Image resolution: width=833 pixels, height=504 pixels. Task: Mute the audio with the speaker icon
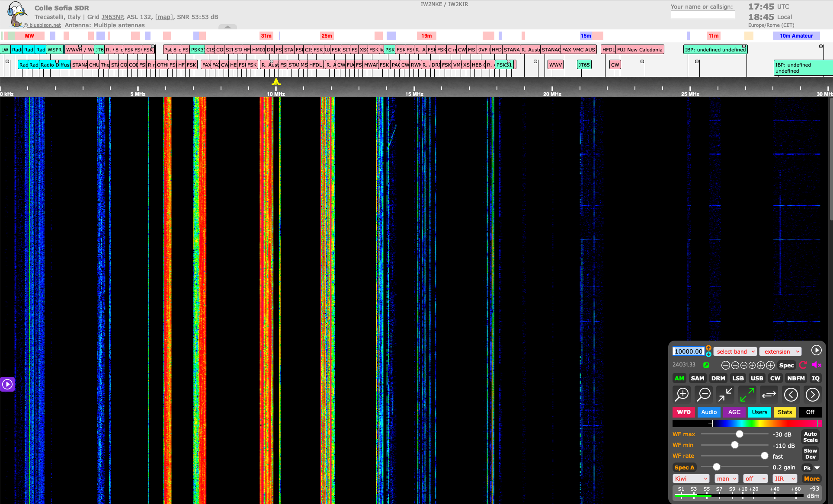[817, 365]
